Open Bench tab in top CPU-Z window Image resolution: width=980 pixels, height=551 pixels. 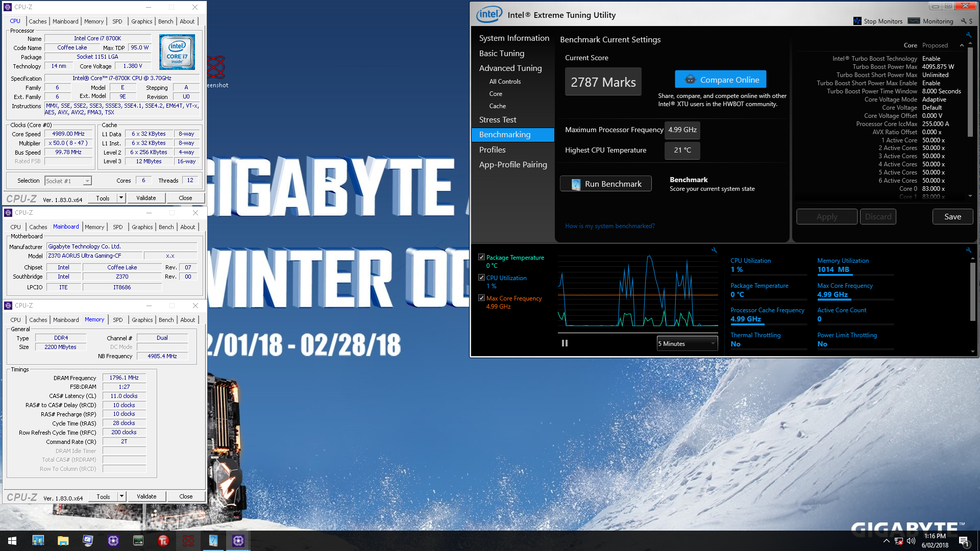(166, 21)
